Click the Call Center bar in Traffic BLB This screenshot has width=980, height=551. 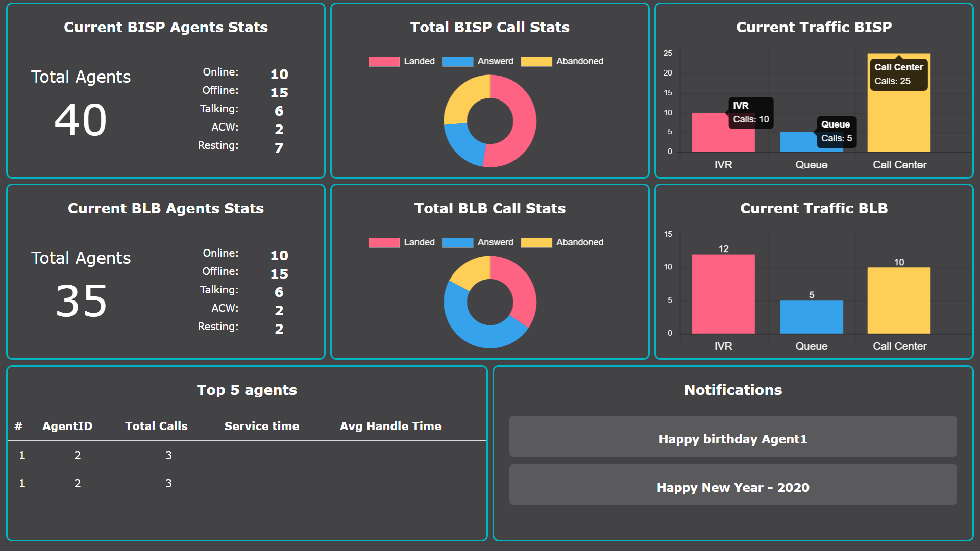(x=899, y=300)
